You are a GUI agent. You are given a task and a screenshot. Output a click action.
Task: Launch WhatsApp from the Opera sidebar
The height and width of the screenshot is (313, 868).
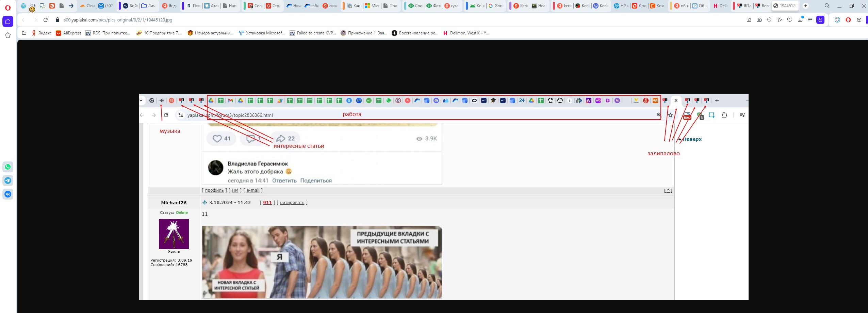[8, 167]
